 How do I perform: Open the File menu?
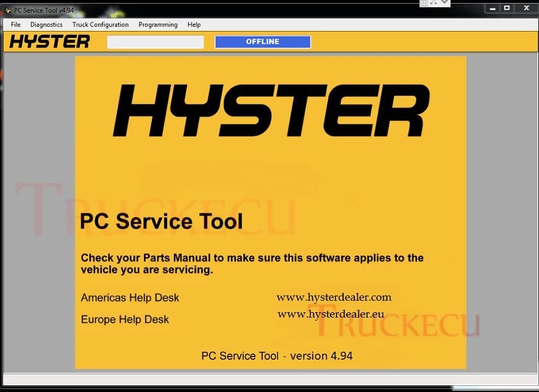click(x=15, y=25)
